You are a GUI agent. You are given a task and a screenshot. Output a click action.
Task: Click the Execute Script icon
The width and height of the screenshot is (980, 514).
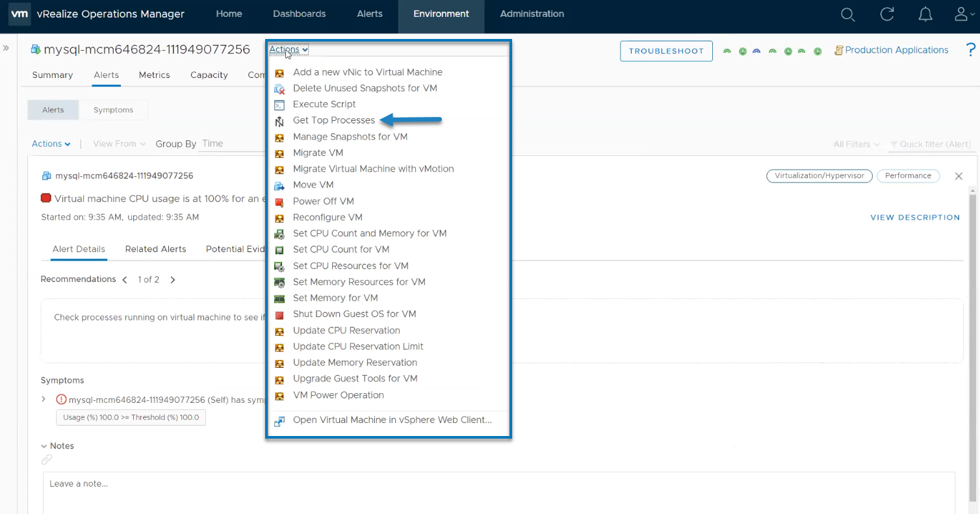point(279,105)
